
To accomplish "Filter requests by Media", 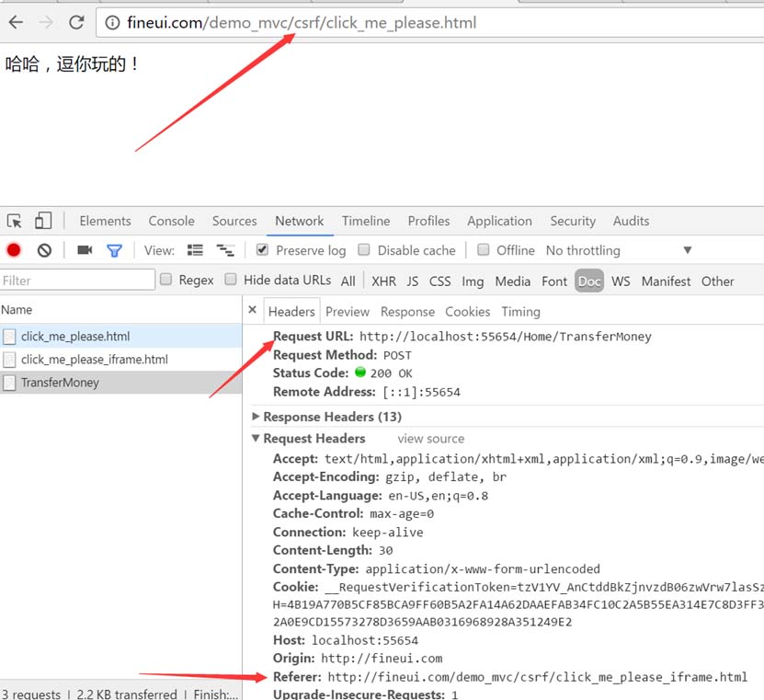I will pyautogui.click(x=513, y=281).
